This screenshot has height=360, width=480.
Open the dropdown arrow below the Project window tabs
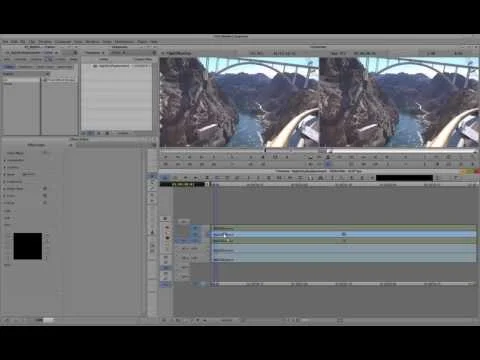(48, 74)
